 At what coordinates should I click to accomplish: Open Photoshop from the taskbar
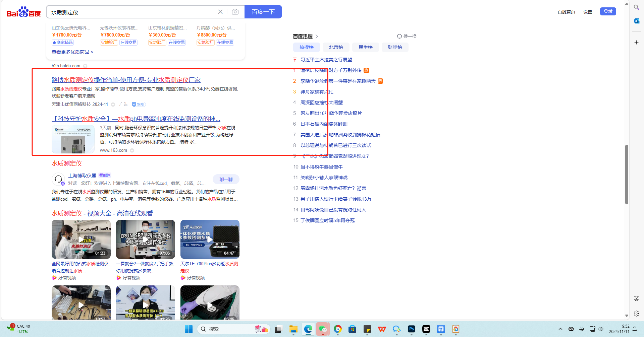(412, 329)
